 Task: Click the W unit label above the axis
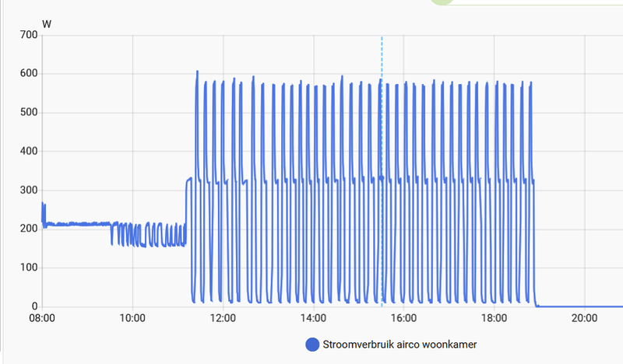pos(47,24)
